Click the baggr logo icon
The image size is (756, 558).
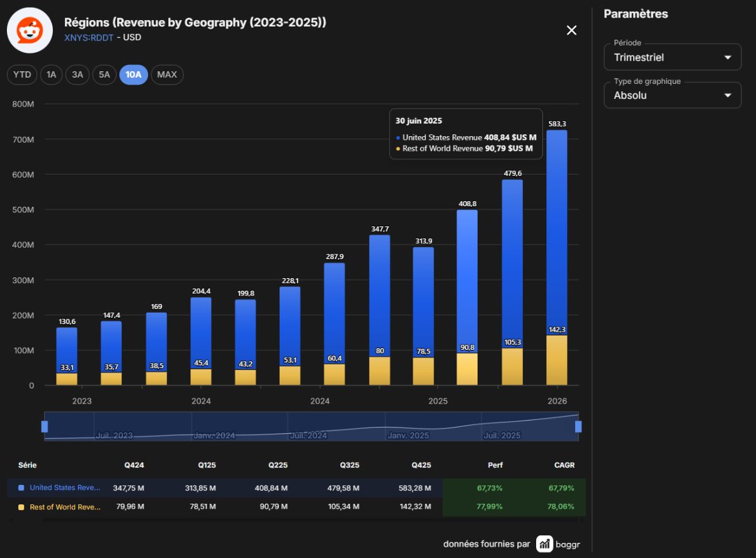[x=545, y=543]
